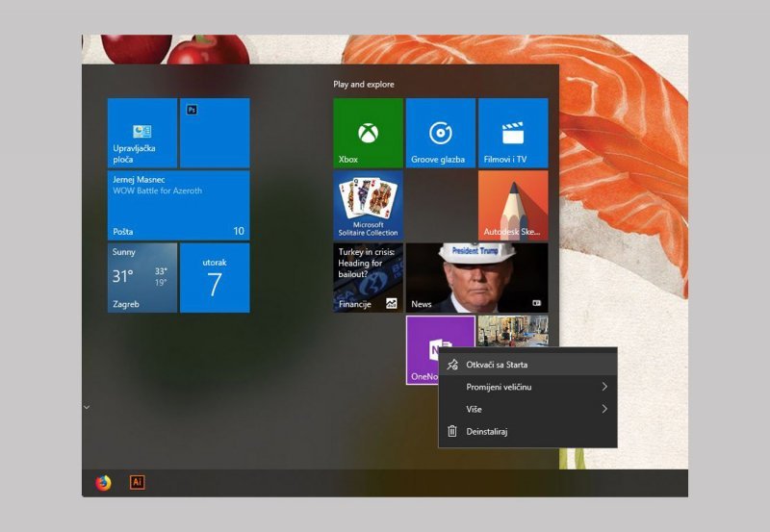The height and width of the screenshot is (532, 770).
Task: Open the Filmovi i TV tile
Action: pos(513,133)
